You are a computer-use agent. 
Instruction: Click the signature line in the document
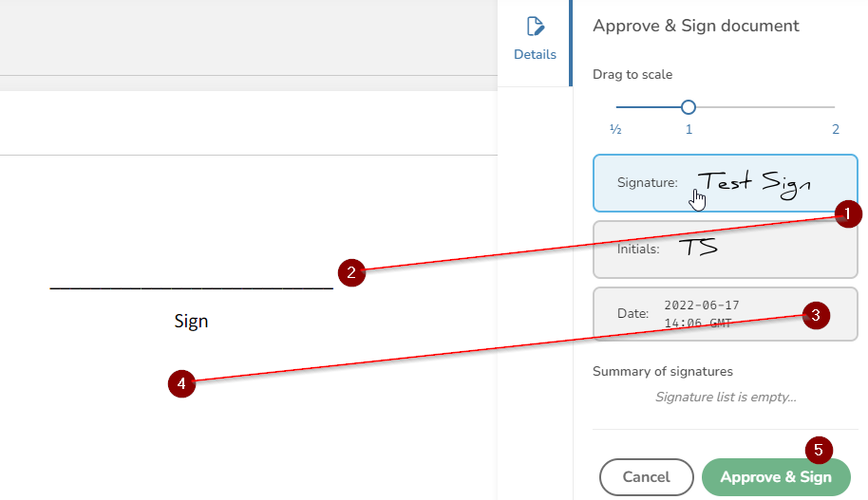pos(191,286)
